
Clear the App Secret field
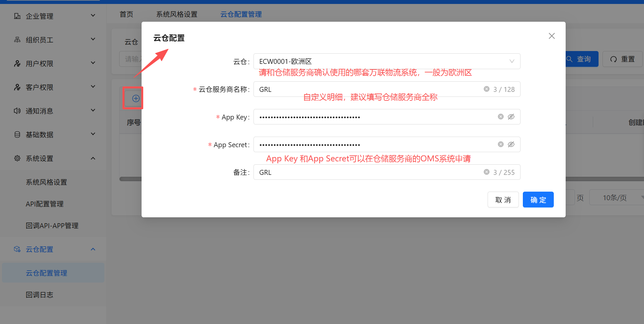coord(500,144)
